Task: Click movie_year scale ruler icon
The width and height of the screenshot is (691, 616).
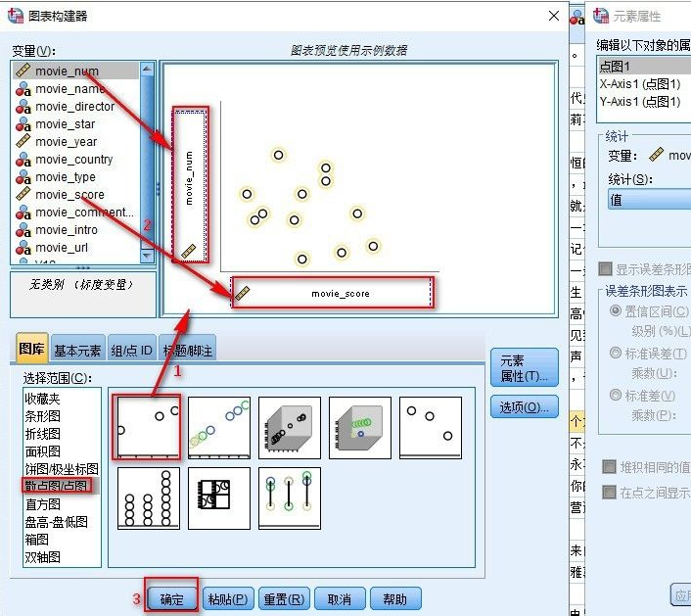Action: (23, 141)
